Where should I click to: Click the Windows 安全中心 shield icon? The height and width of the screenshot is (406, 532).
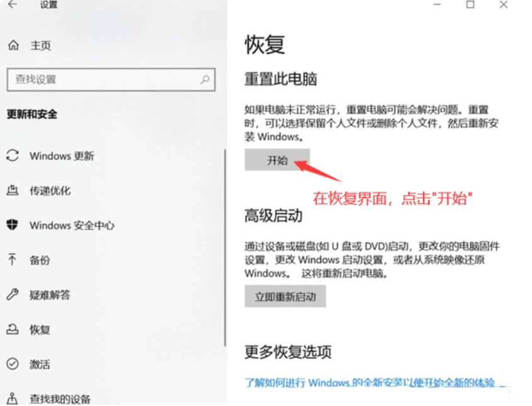[x=13, y=224]
